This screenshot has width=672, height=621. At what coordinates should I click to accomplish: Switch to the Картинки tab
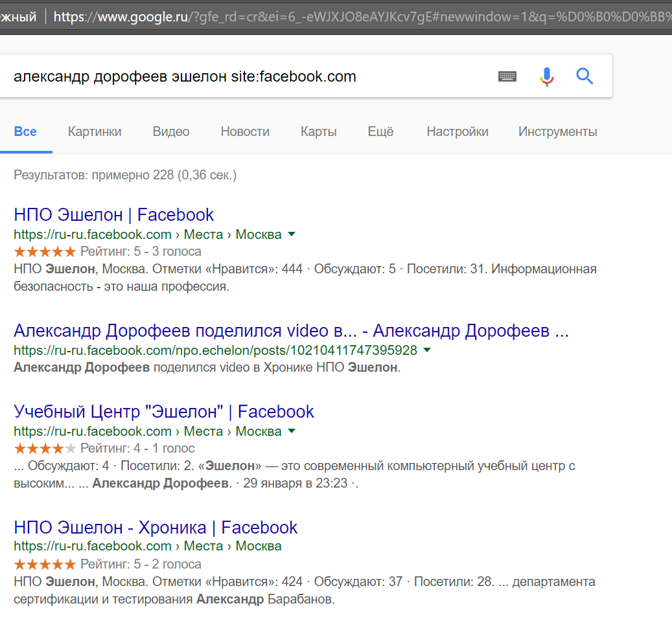95,131
